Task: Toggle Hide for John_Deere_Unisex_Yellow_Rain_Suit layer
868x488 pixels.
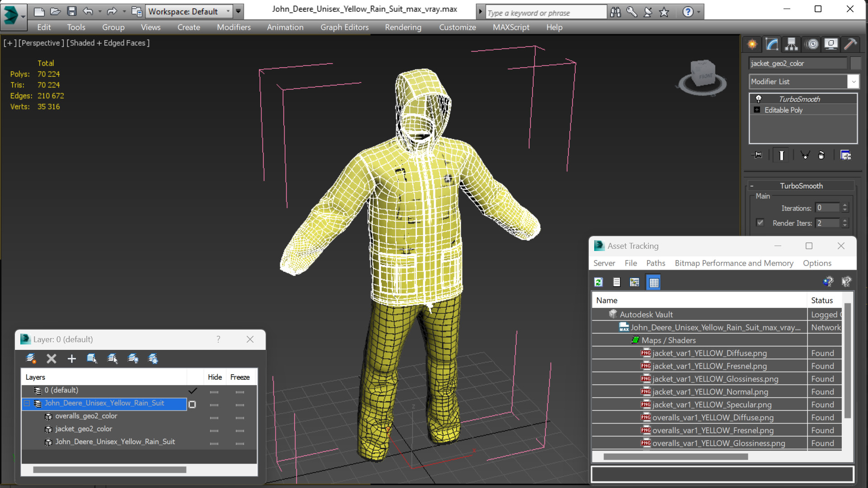Action: tap(214, 405)
